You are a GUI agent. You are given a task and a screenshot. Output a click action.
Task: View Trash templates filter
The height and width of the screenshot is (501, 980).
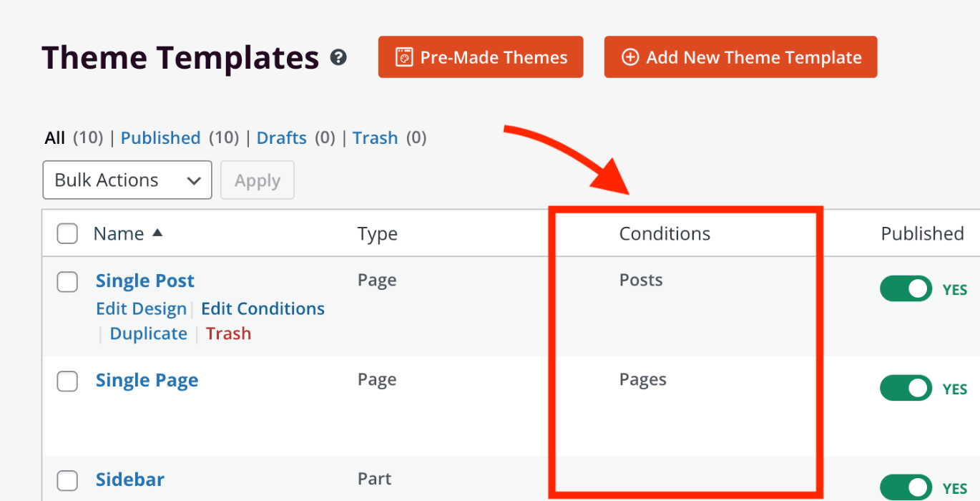point(375,137)
